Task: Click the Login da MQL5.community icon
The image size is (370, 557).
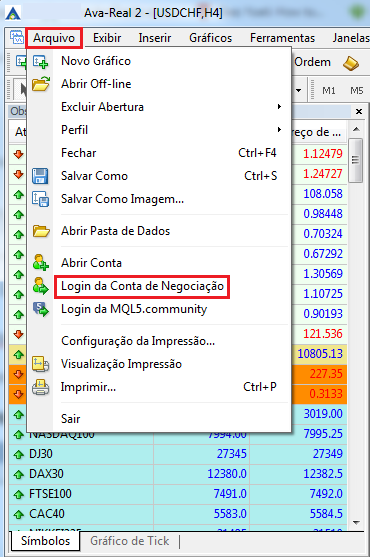Action: click(x=40, y=309)
